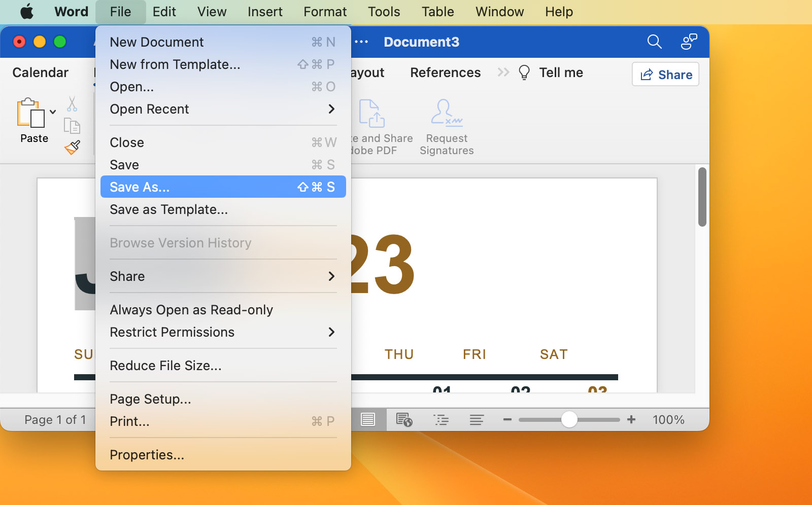Open Page Setup...
Image resolution: width=812 pixels, height=505 pixels.
pyautogui.click(x=223, y=399)
